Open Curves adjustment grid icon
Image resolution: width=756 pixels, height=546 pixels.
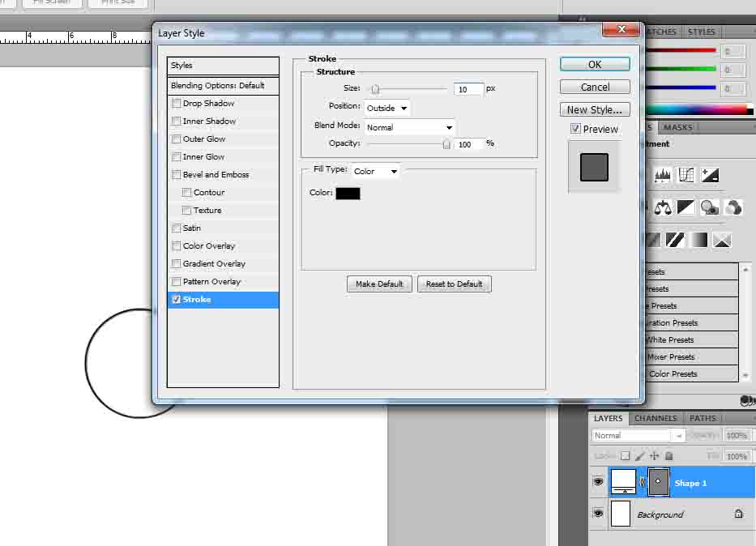[x=686, y=175]
